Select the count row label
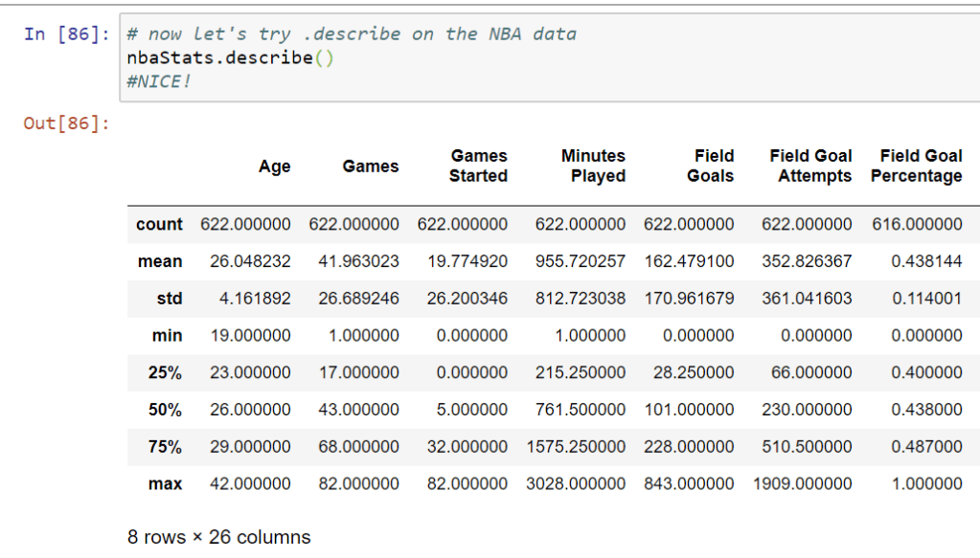Image resolution: width=980 pixels, height=558 pixels. pos(159,224)
